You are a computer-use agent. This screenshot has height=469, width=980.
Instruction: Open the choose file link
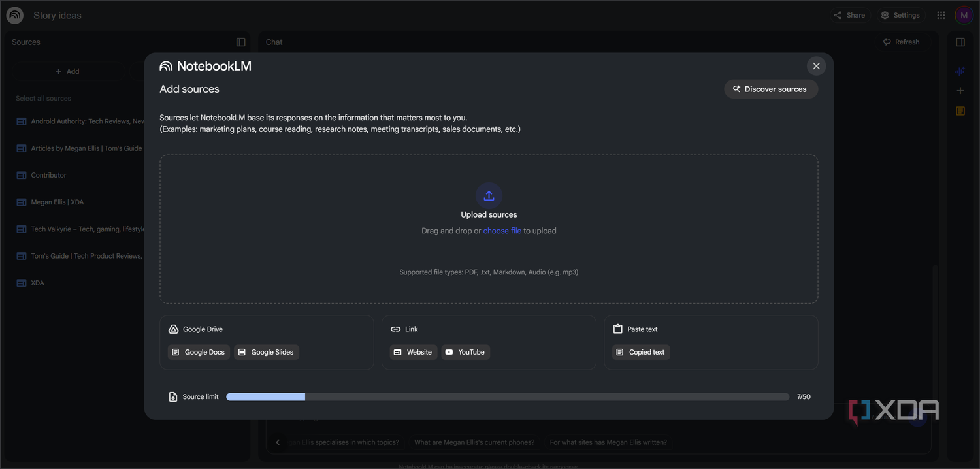point(502,231)
